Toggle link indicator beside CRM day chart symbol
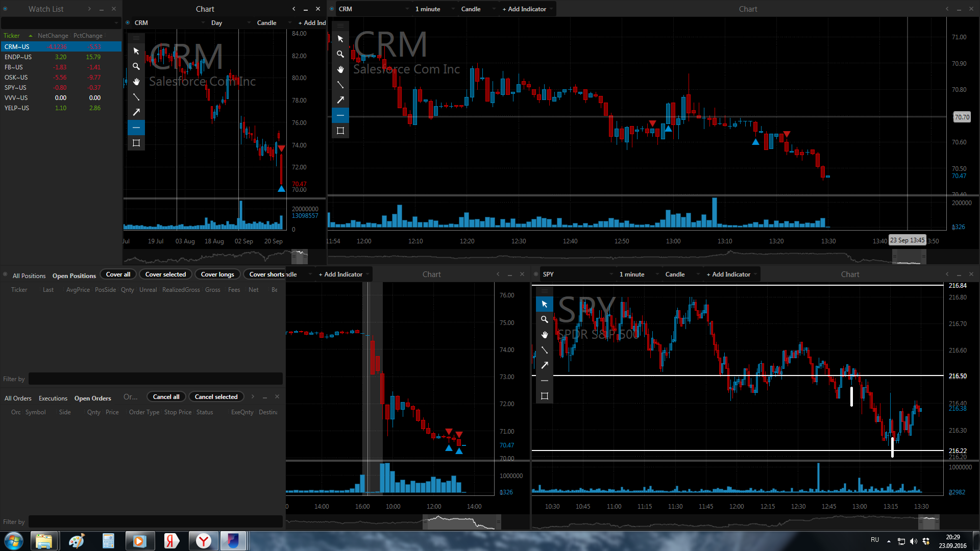 (x=128, y=23)
